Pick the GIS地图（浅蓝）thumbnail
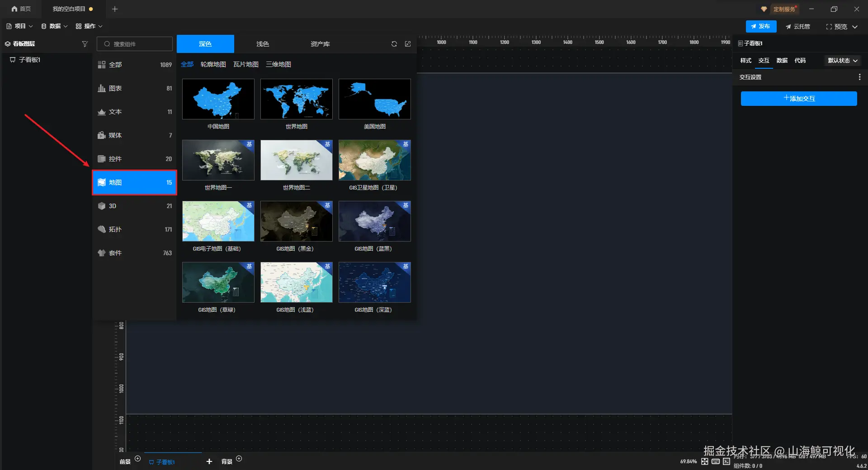This screenshot has width=868, height=470. tap(297, 282)
